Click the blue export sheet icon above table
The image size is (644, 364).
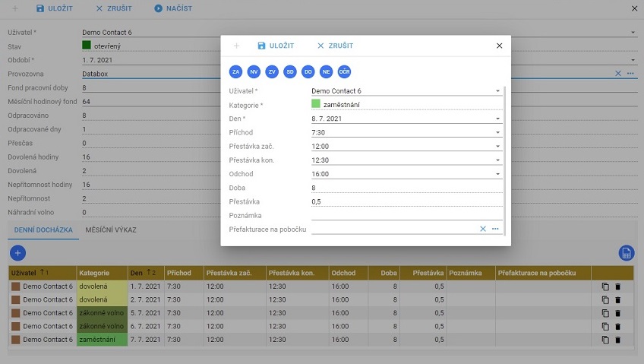click(627, 252)
